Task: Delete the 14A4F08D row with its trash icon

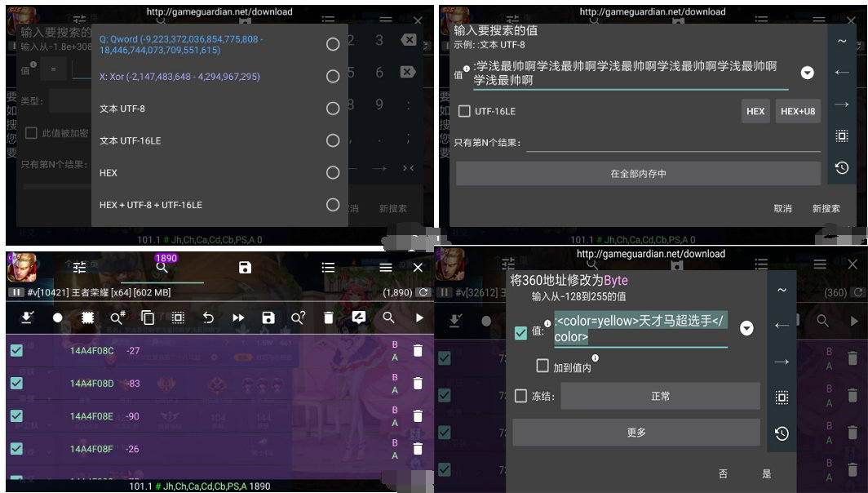Action: 418,383
